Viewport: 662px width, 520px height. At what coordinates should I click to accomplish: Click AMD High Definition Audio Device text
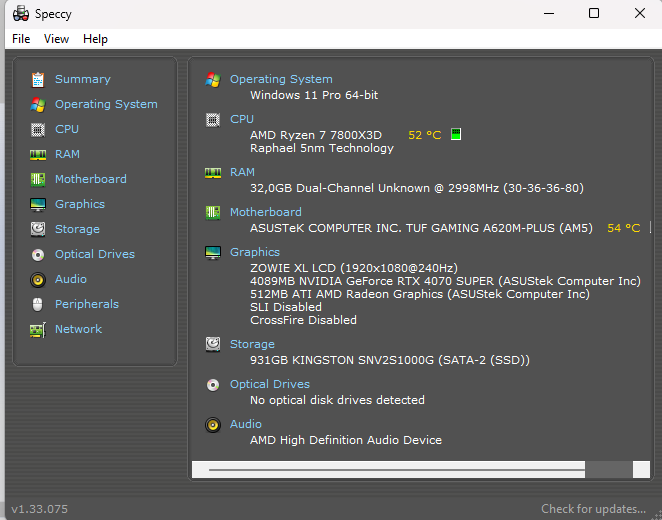pos(346,440)
